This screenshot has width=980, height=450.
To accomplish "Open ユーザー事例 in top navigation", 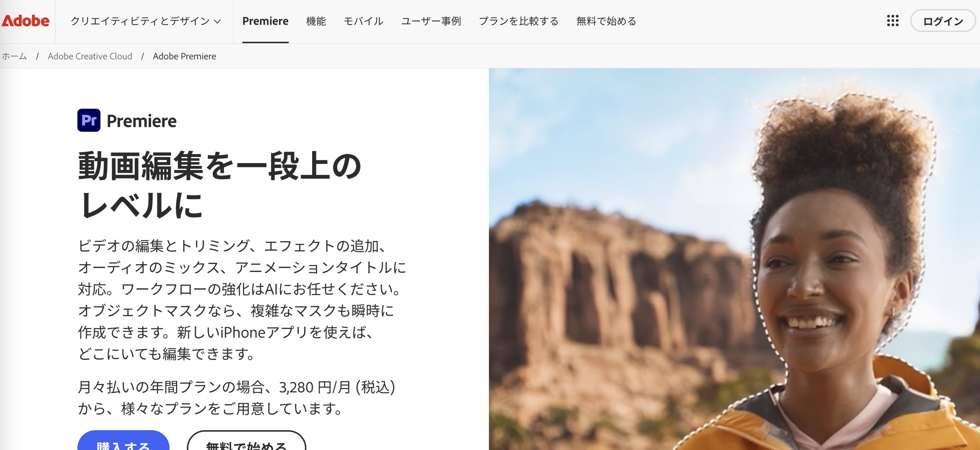I will point(431,21).
